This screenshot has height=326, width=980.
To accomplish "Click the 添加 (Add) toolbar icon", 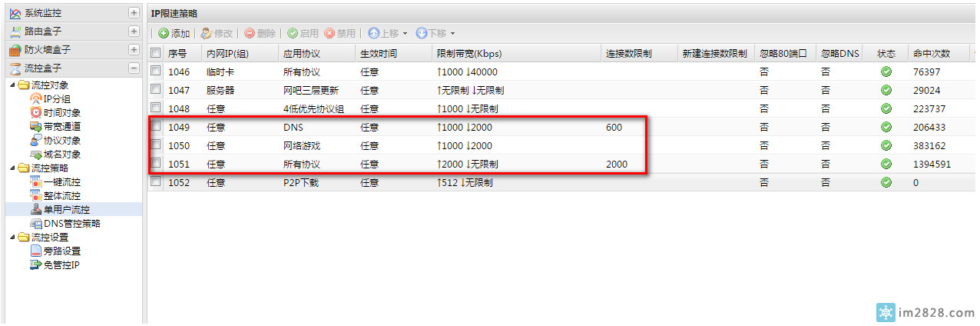I will point(164,34).
